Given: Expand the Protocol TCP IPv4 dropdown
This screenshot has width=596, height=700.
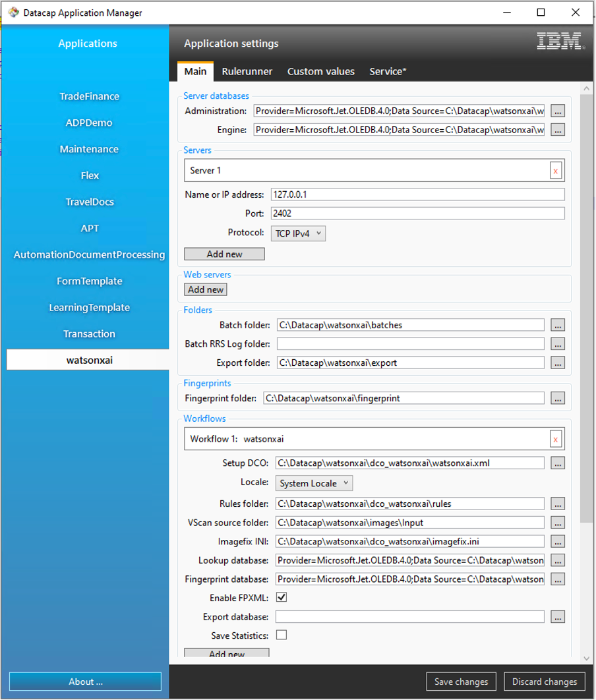Looking at the screenshot, I should pyautogui.click(x=298, y=233).
